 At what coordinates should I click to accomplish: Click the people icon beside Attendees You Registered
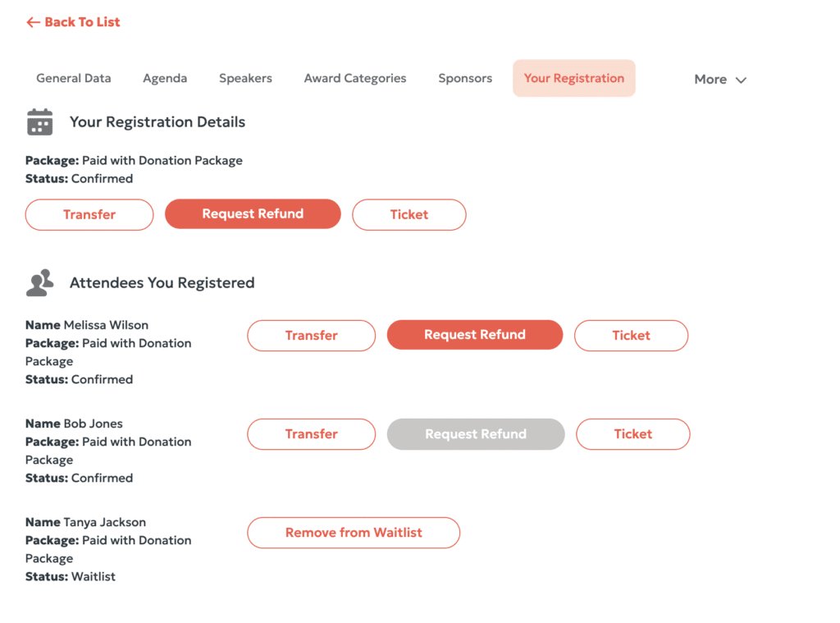click(x=39, y=283)
